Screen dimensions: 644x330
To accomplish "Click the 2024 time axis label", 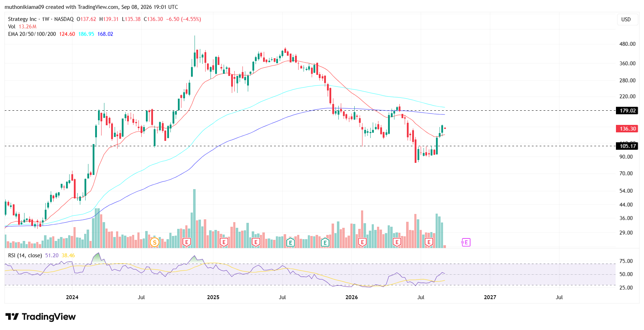I will tap(72, 297).
